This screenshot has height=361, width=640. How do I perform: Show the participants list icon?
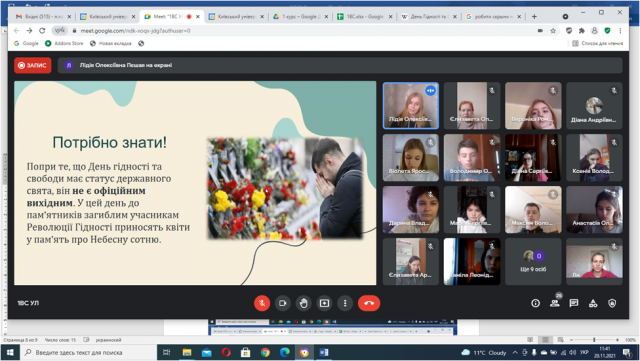tap(554, 303)
